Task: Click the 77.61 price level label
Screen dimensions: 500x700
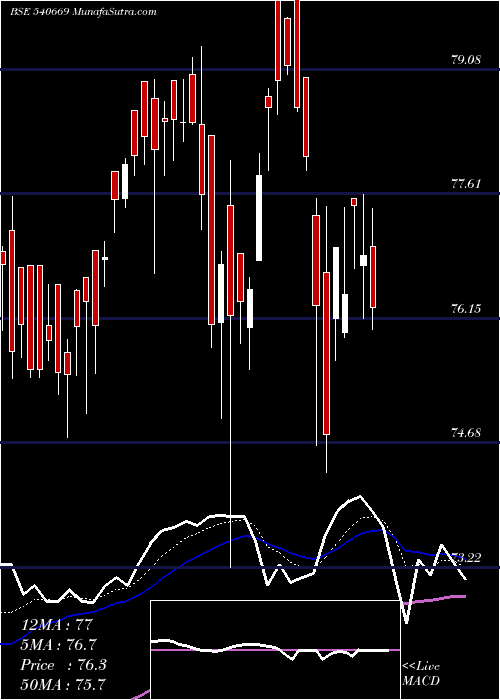Action: click(466, 183)
